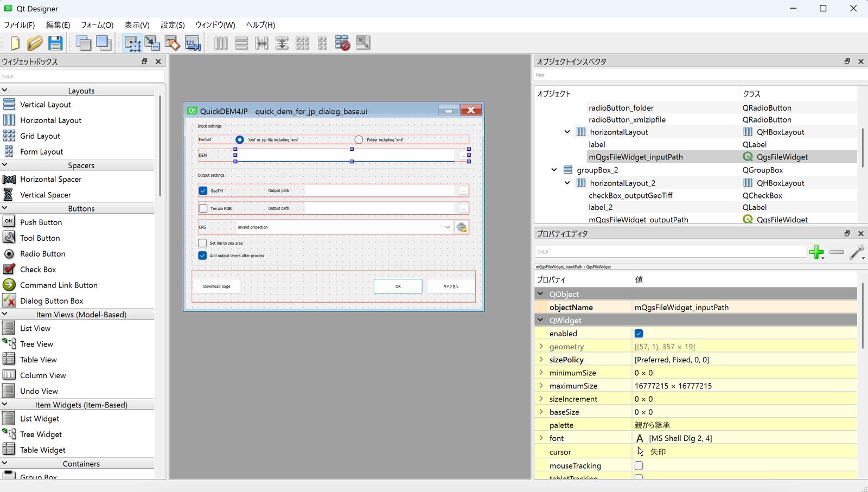Click Send to Back toolbar icon
Viewport: 868px width, 492px height.
point(84,43)
